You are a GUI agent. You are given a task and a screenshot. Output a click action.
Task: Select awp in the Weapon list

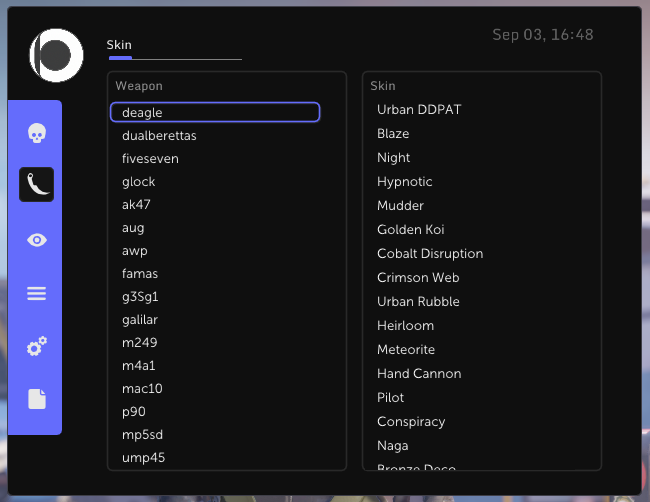pos(134,251)
